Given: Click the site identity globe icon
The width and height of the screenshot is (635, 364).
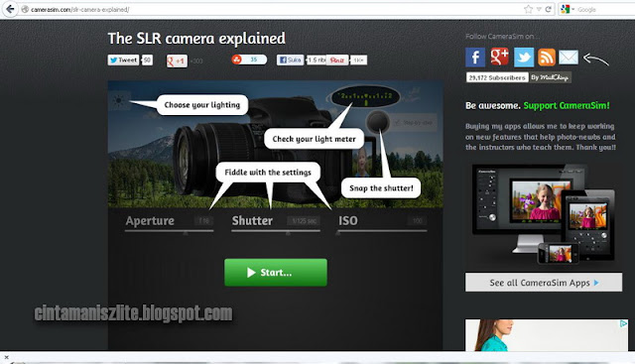Looking at the screenshot, I should (x=25, y=9).
